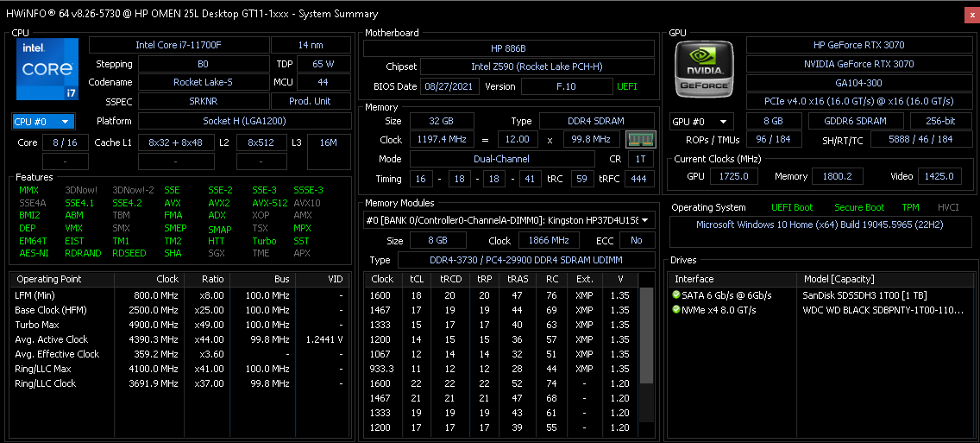Click the ROPs / TMUs 96 / 184 value
Image resolution: width=980 pixels, height=443 pixels.
point(774,140)
